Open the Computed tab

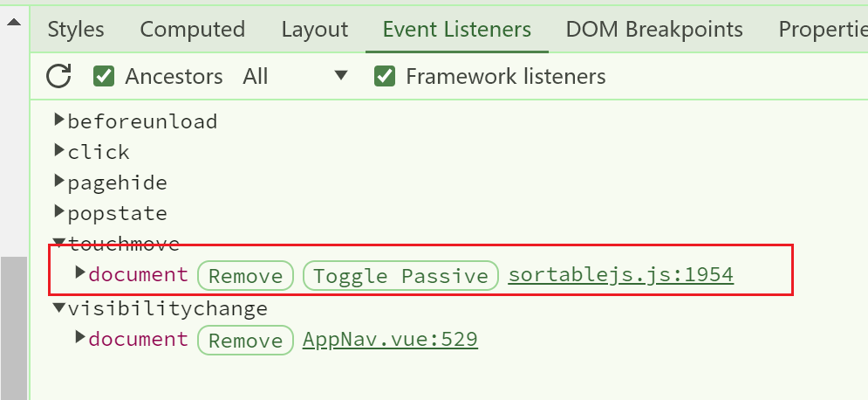pos(192,30)
